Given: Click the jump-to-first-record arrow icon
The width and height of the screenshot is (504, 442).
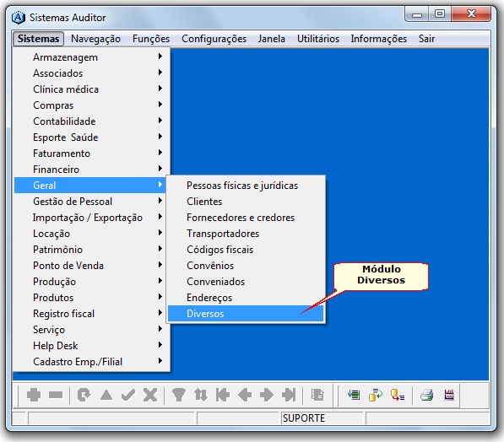Looking at the screenshot, I should 222,395.
